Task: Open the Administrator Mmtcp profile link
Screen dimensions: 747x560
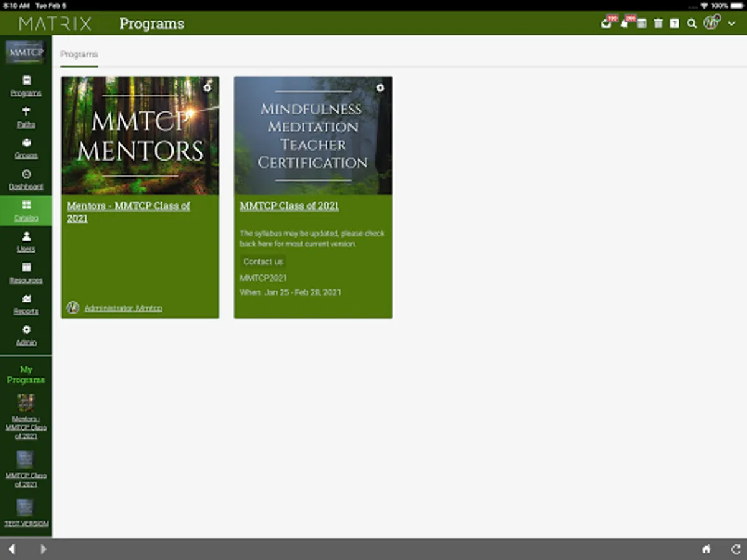Action: click(x=123, y=308)
